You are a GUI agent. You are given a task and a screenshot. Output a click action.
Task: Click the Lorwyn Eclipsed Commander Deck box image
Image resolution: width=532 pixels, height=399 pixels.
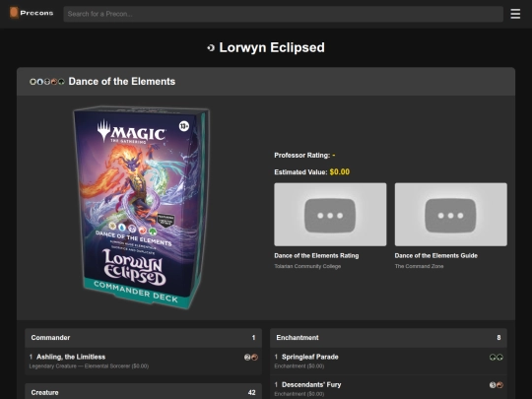pyautogui.click(x=142, y=207)
